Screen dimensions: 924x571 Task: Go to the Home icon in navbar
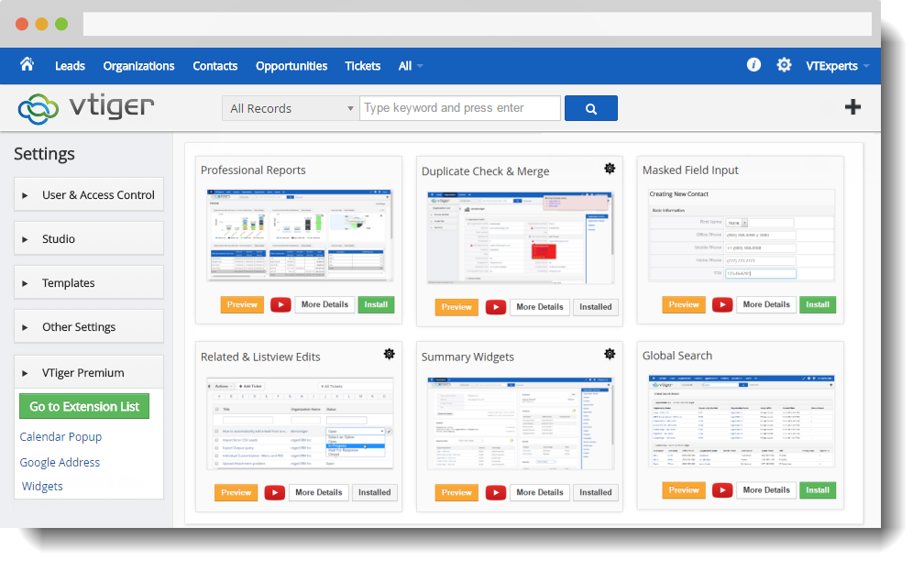click(x=27, y=64)
